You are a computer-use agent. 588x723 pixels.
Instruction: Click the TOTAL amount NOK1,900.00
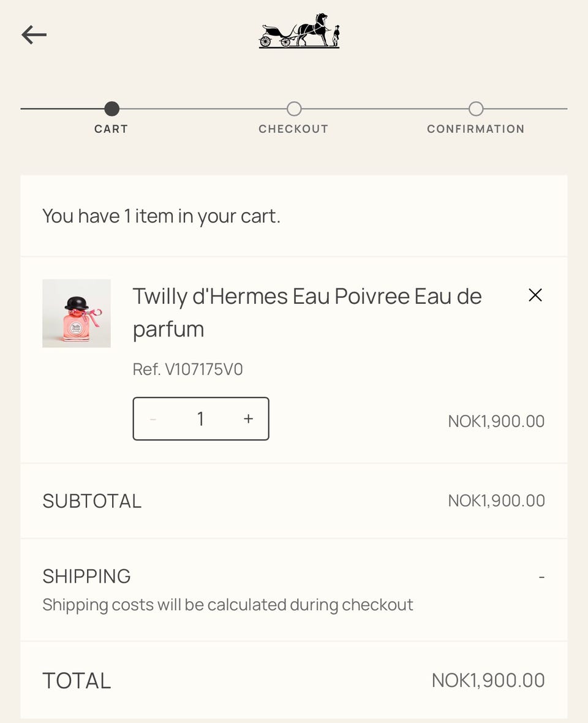(488, 681)
